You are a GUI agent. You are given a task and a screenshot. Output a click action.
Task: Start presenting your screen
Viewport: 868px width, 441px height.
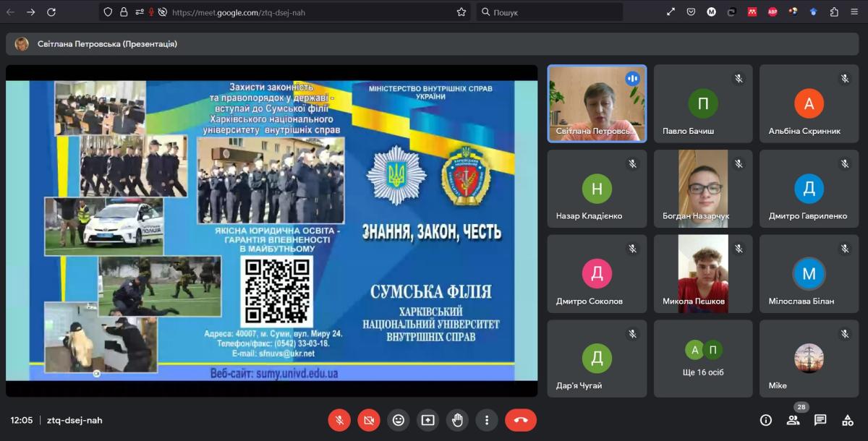[428, 419]
